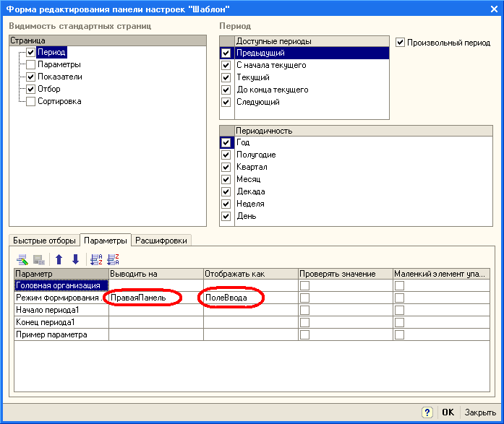Open the Расшифровки tab
504x424 pixels.
pyautogui.click(x=161, y=241)
